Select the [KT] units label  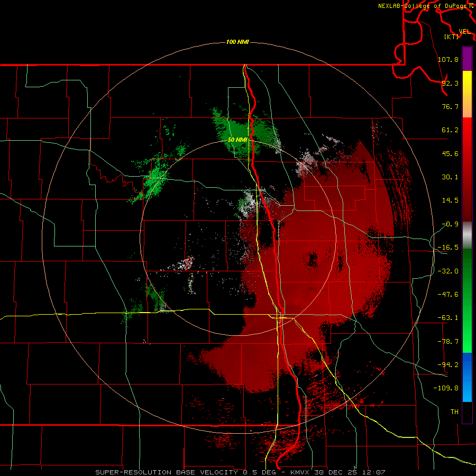452,36
